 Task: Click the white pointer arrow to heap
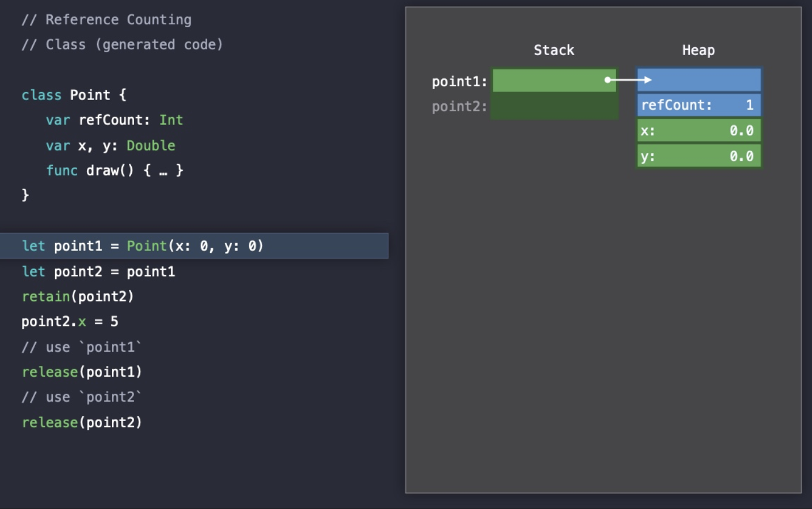pos(629,80)
